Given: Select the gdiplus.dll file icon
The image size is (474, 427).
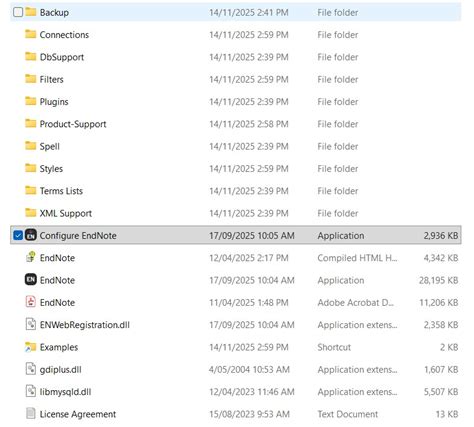Looking at the screenshot, I should click(31, 369).
